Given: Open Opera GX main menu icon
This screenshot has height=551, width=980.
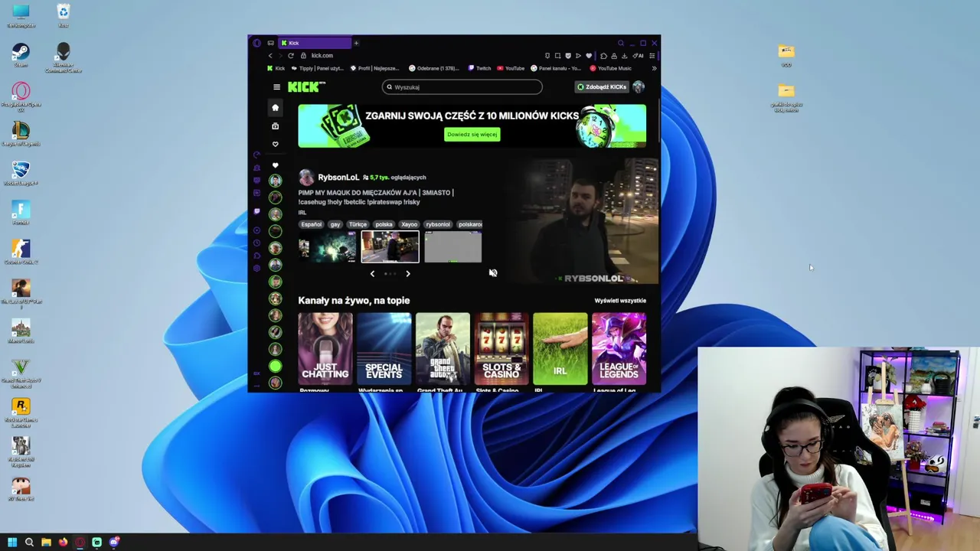Looking at the screenshot, I should coord(257,43).
